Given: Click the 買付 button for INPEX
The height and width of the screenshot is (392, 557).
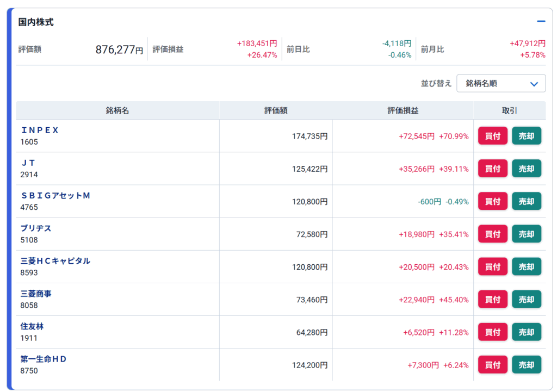Looking at the screenshot, I should point(492,136).
